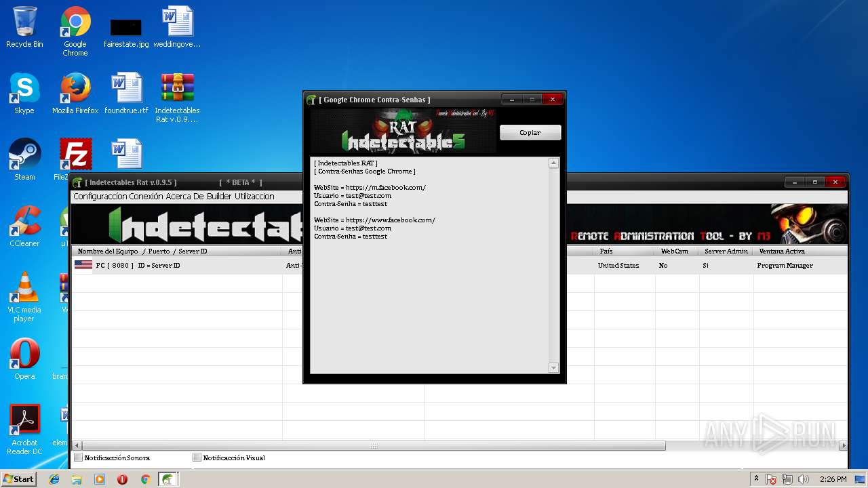Click the password list scroll-up arrow

click(x=553, y=163)
